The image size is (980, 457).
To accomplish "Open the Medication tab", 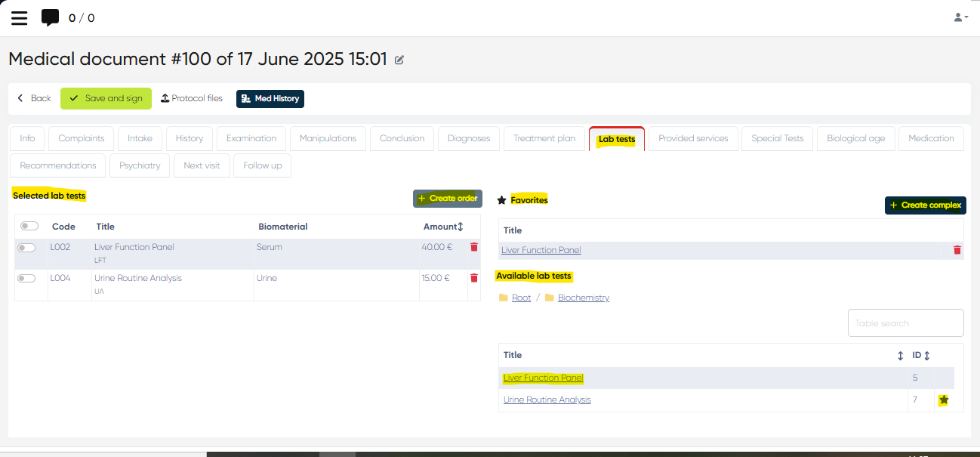I will click(x=930, y=138).
